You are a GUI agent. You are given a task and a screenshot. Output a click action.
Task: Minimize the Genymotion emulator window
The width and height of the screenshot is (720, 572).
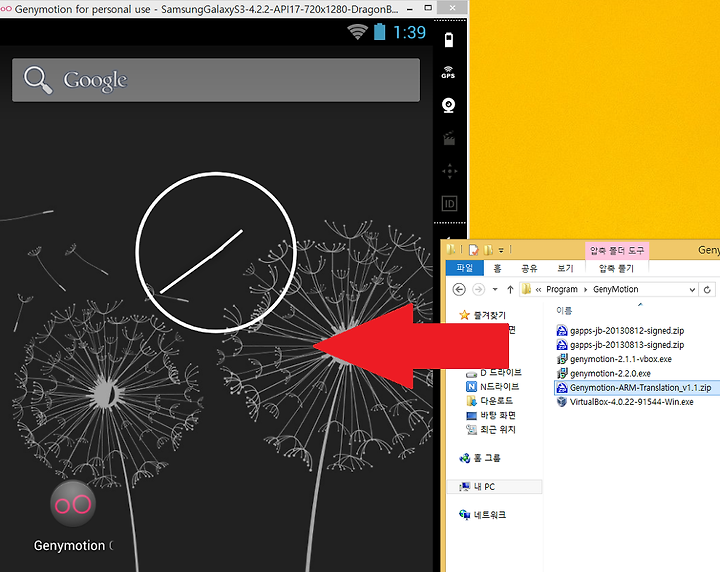point(410,8)
